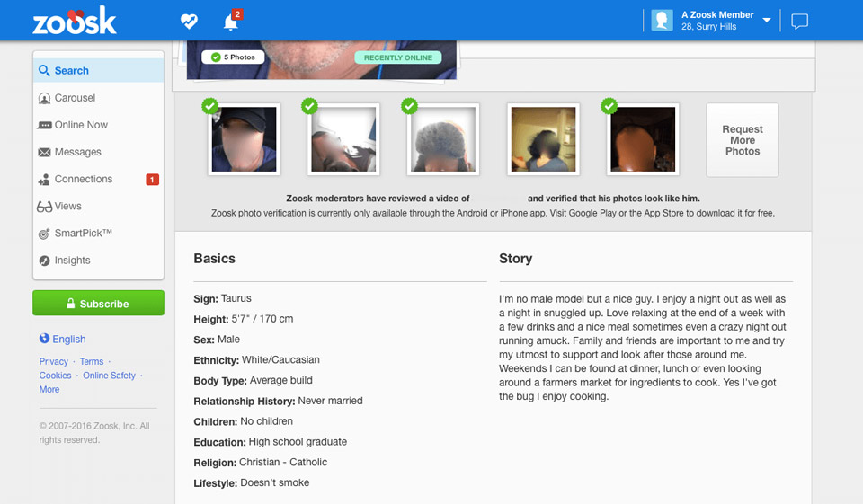Click the Insights compass icon
This screenshot has height=504, width=863.
click(x=45, y=261)
